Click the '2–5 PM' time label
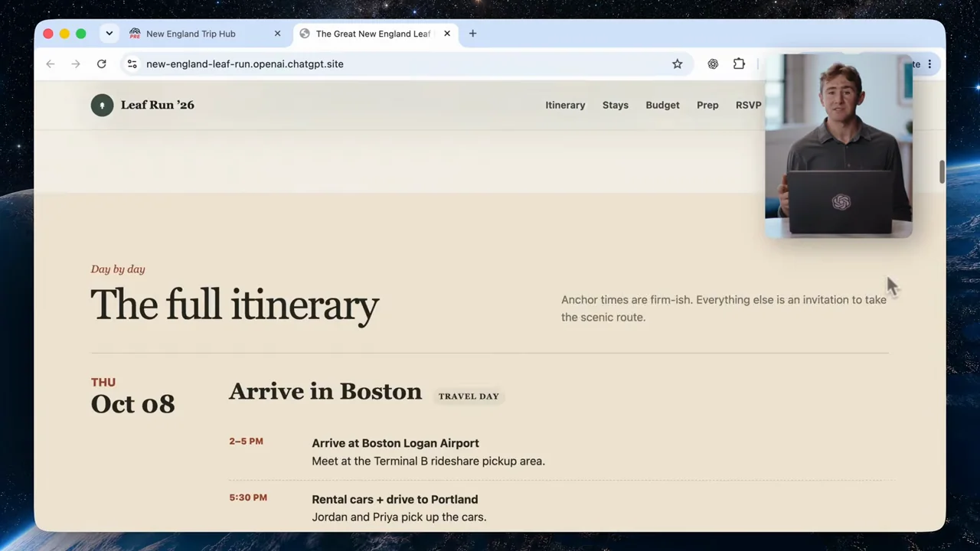 [246, 442]
